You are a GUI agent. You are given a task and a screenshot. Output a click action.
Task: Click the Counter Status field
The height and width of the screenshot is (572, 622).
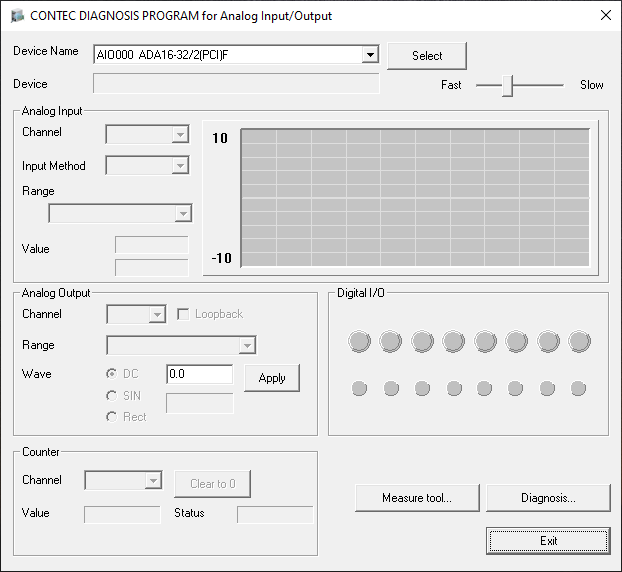(x=275, y=514)
